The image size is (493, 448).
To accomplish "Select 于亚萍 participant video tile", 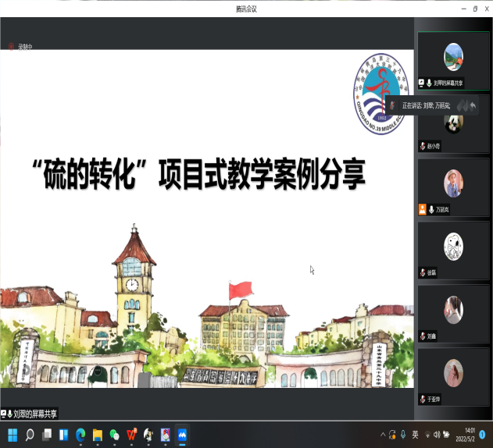I will (x=453, y=376).
